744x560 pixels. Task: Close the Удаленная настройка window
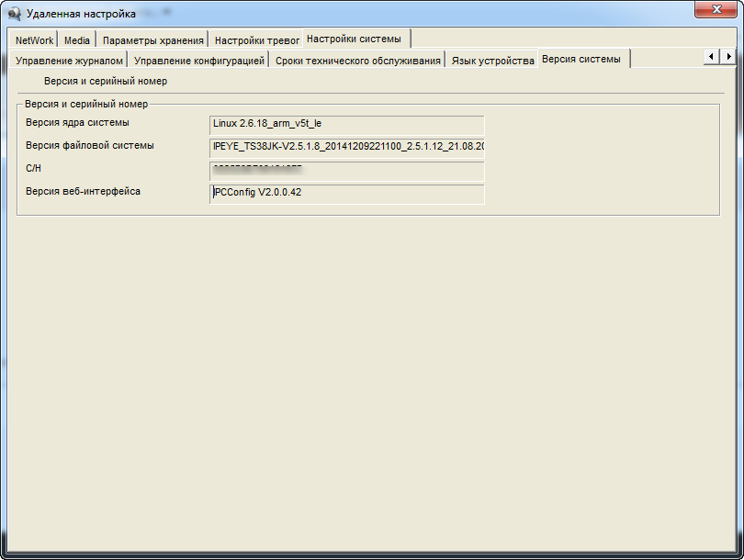point(716,10)
